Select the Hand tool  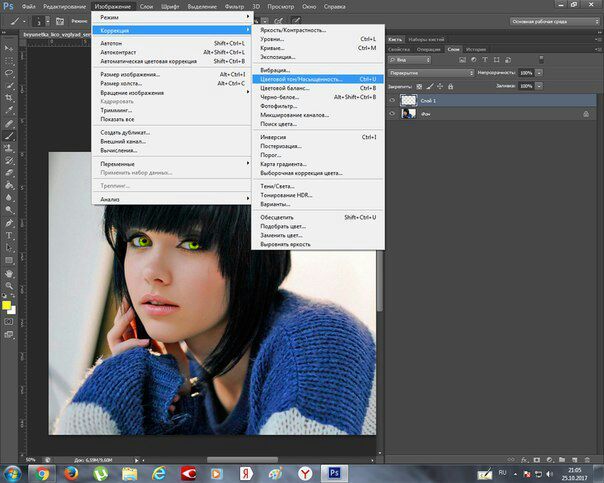(9, 273)
